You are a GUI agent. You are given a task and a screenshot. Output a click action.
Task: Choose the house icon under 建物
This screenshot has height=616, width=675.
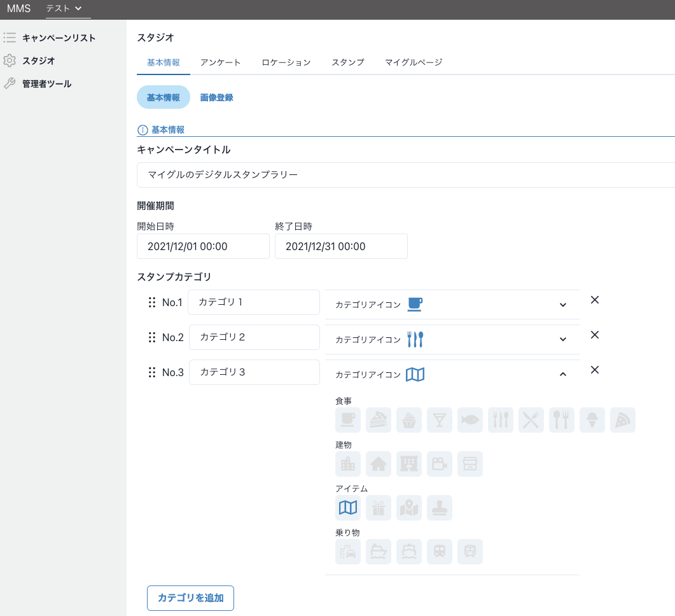[379, 464]
